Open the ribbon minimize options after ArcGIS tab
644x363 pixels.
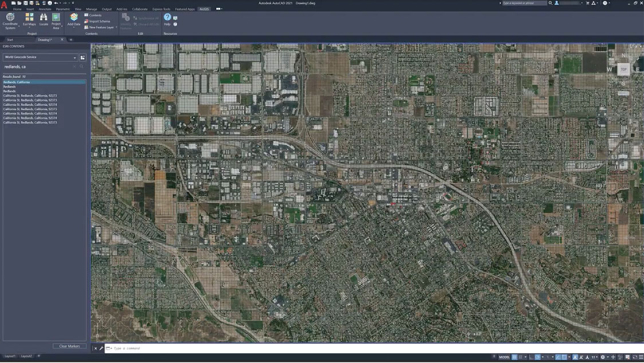(x=218, y=9)
